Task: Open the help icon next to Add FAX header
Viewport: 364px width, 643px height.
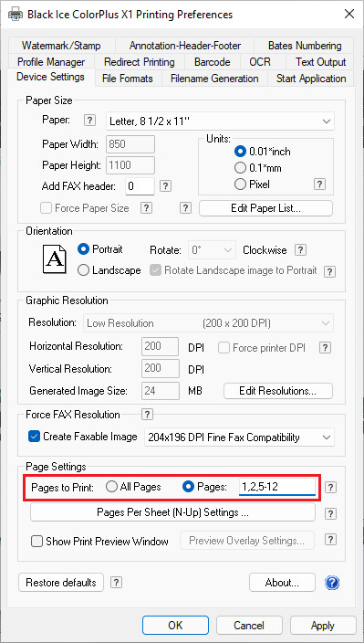Action: click(165, 185)
